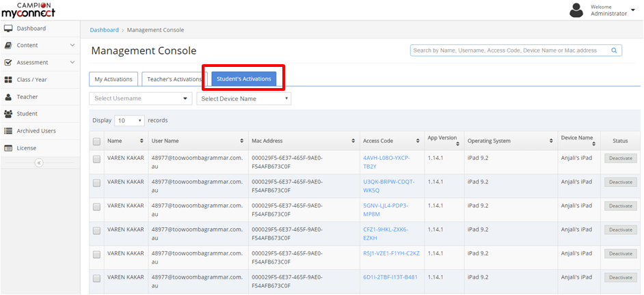Switch to the My Activations tab
Screen dimensions: 644x295
tap(113, 79)
